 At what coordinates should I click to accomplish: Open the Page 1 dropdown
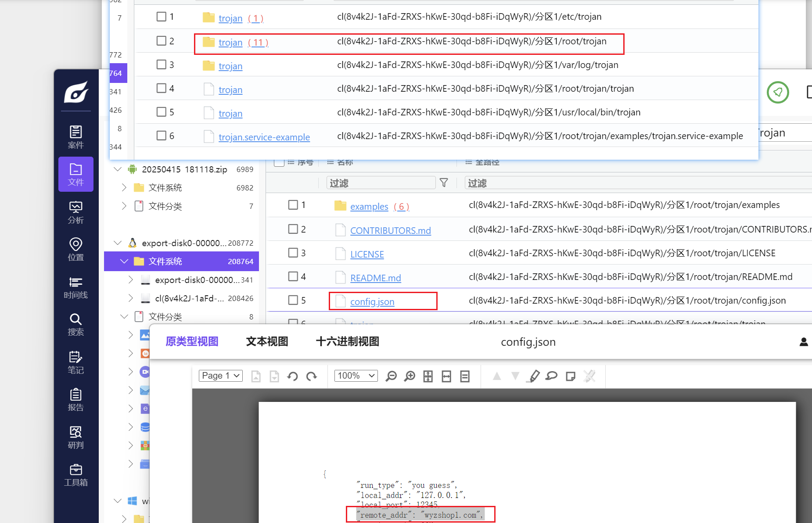221,376
